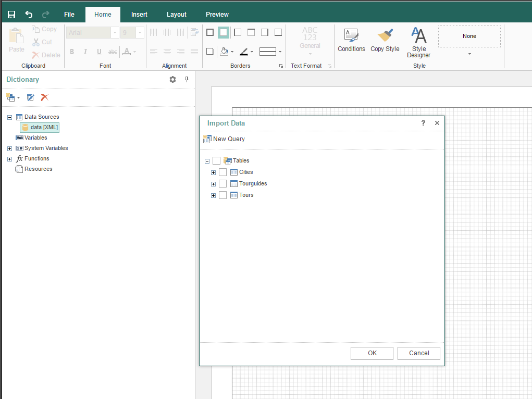Open the Conditions editor
The width and height of the screenshot is (532, 399).
351,40
